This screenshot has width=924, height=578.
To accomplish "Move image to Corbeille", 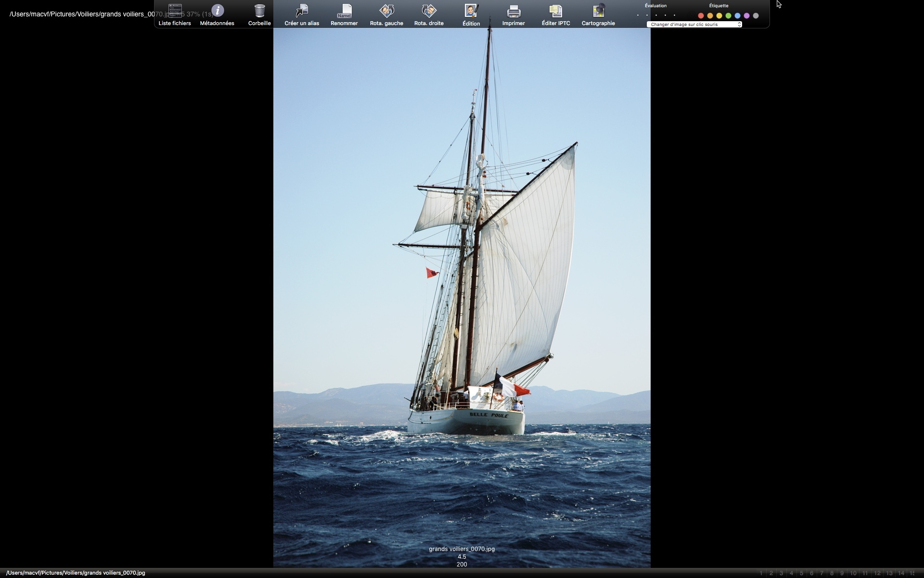I will pyautogui.click(x=259, y=14).
